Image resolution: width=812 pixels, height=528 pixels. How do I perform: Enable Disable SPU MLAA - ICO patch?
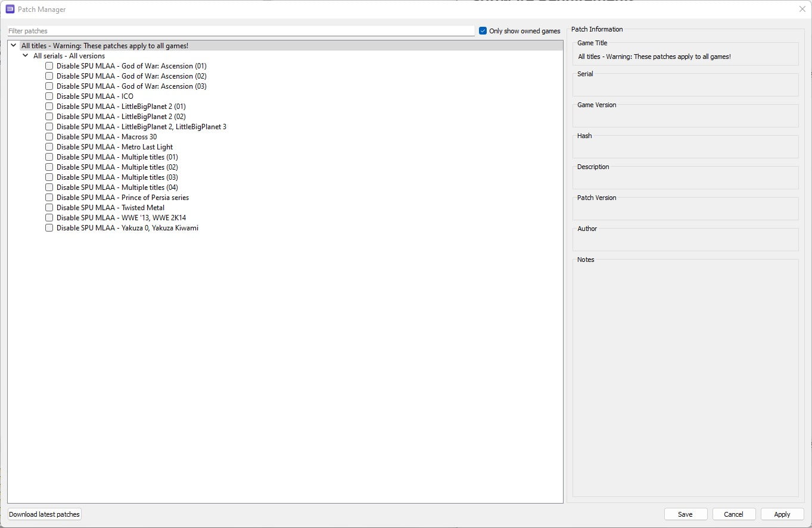coord(49,96)
